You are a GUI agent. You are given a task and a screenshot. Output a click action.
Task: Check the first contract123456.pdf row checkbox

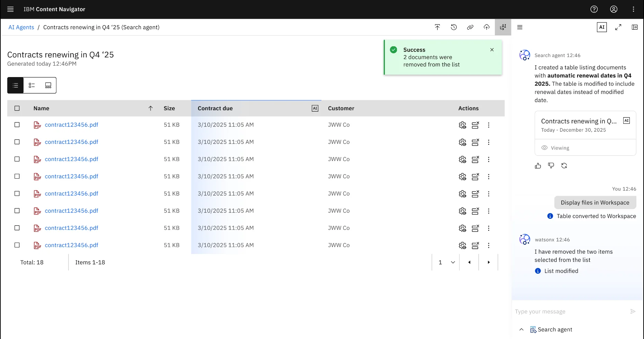coord(17,125)
